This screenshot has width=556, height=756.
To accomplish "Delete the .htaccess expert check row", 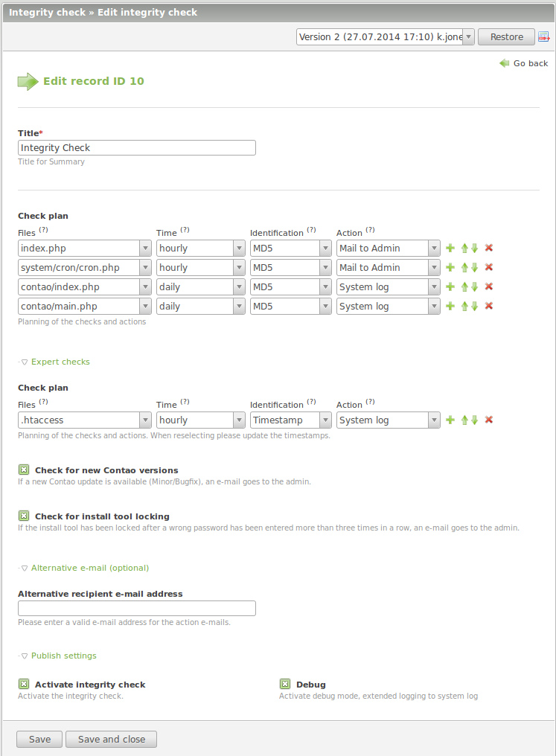I will pos(489,420).
